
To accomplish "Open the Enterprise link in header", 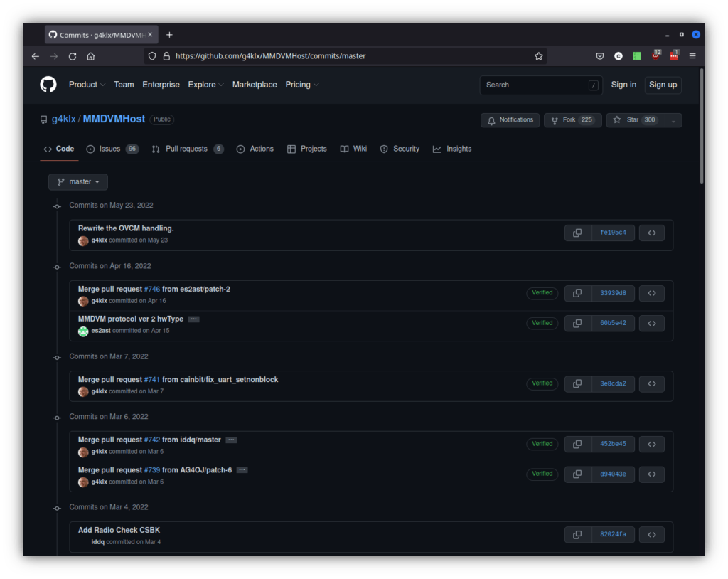I will (161, 85).
